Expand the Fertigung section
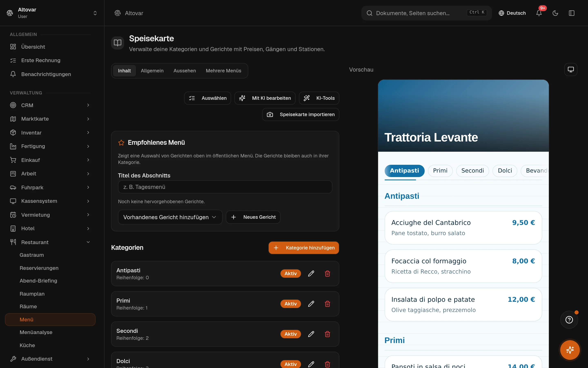 (50, 146)
